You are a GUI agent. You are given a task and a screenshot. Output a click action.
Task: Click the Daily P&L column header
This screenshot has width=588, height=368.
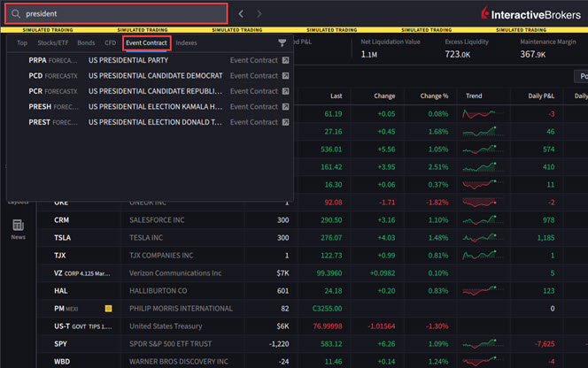(x=541, y=96)
